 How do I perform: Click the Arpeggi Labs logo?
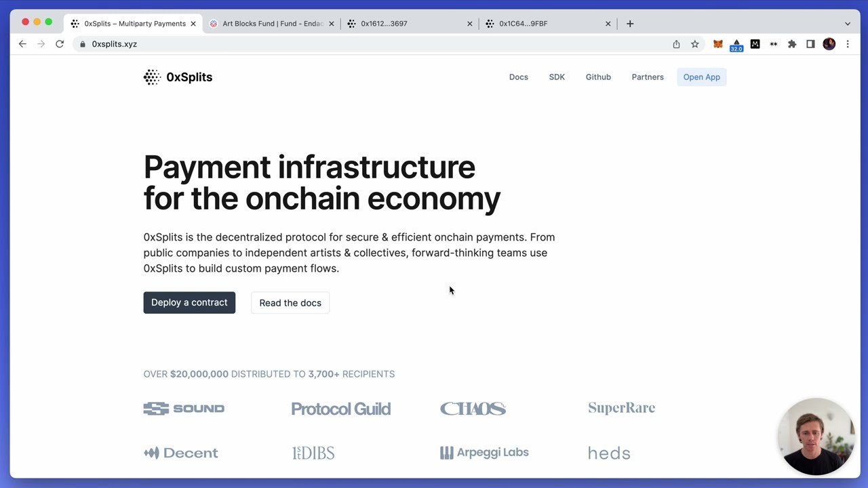(484, 453)
